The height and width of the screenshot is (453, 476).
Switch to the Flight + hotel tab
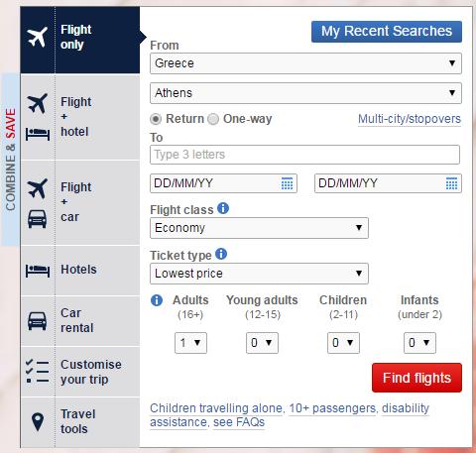tap(80, 117)
